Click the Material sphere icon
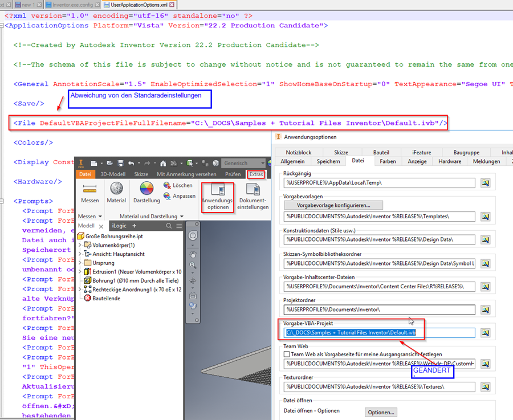The width and height of the screenshot is (513, 420). (x=116, y=189)
